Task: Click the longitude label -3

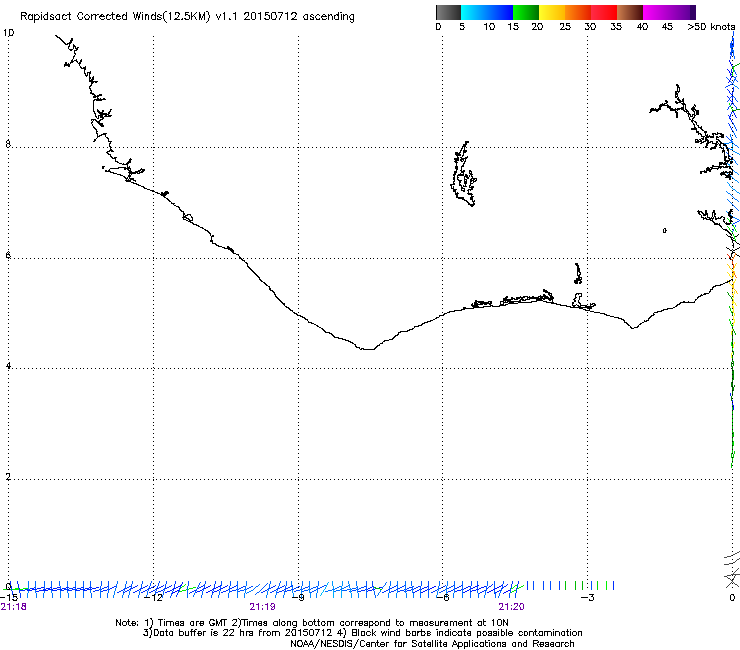Action: [587, 598]
